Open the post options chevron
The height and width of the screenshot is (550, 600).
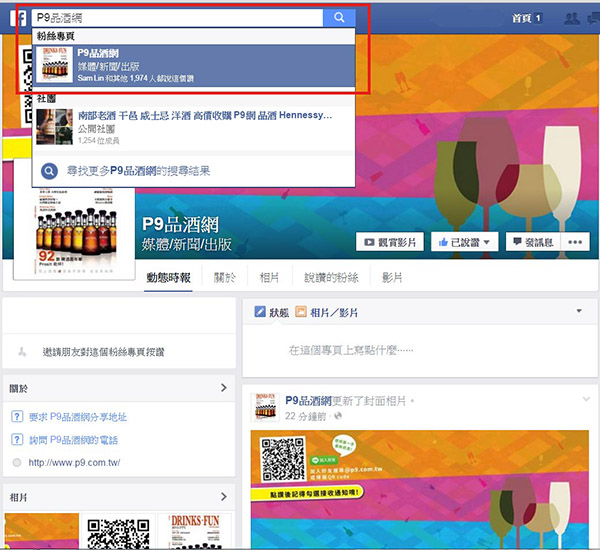tap(586, 399)
